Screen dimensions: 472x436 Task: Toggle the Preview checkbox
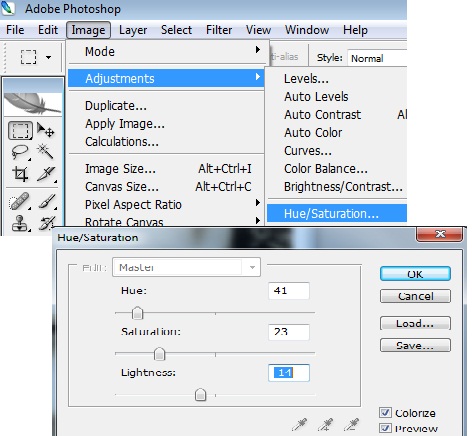click(386, 428)
